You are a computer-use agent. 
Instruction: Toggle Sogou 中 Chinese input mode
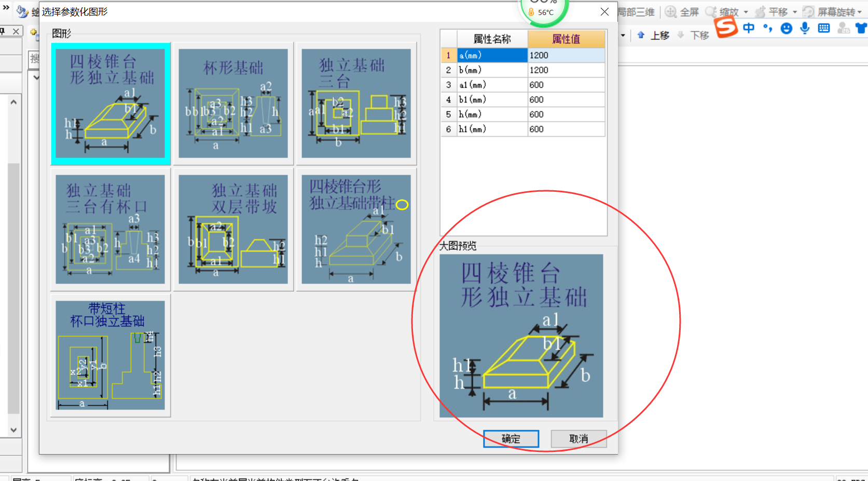point(749,28)
